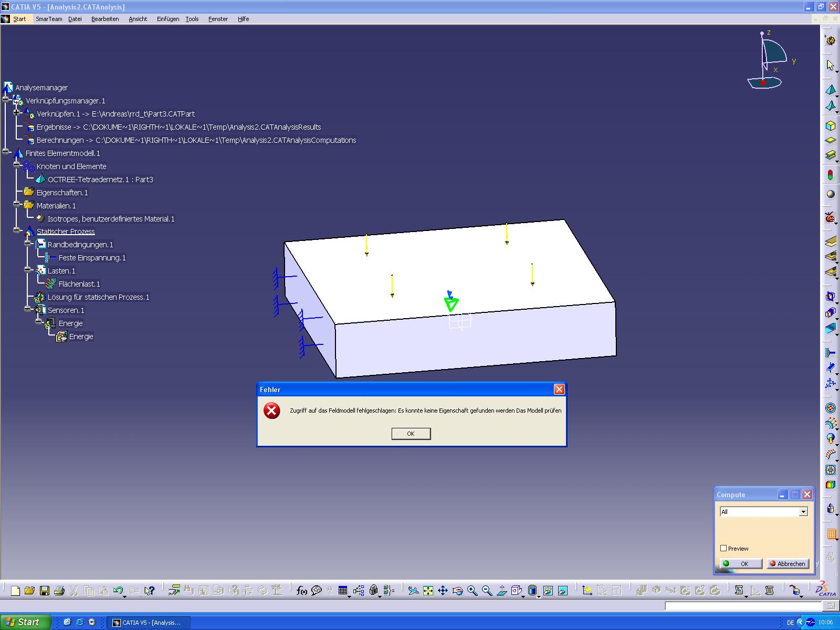
Task: Collapse the Verknüpfungsmanager.1 tree node
Action: click(x=6, y=98)
